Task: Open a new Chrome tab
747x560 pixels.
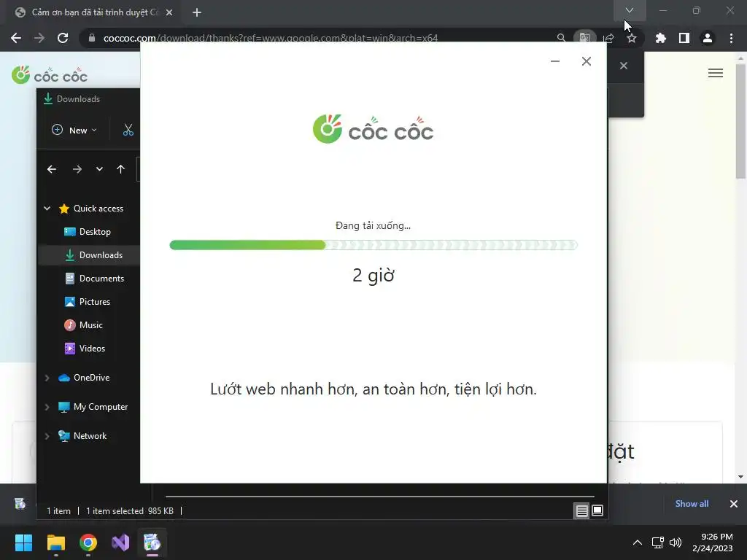Action: pos(197,12)
